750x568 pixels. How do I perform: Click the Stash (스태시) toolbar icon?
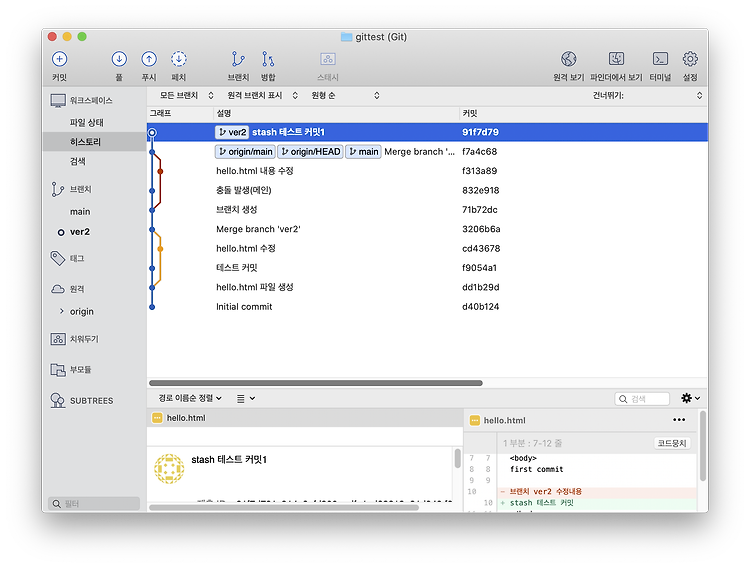click(328, 59)
